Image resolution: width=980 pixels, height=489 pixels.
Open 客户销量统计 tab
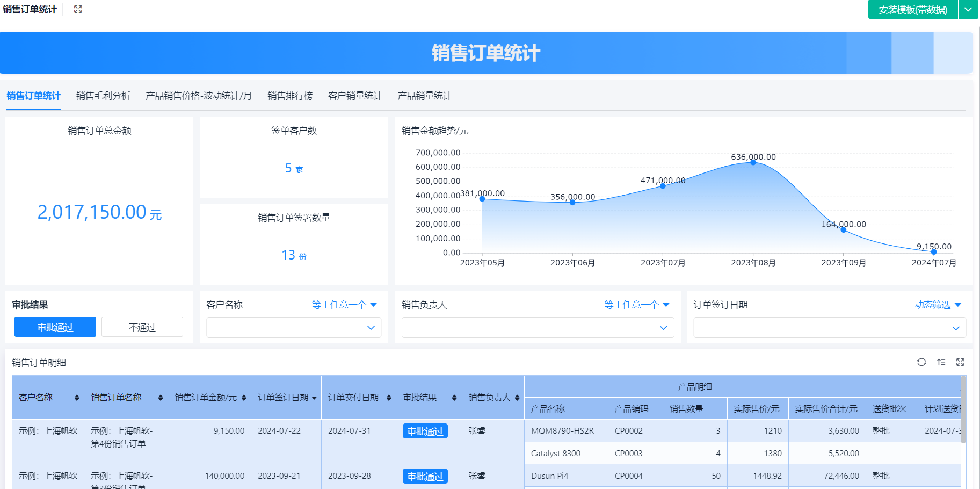[x=355, y=96]
